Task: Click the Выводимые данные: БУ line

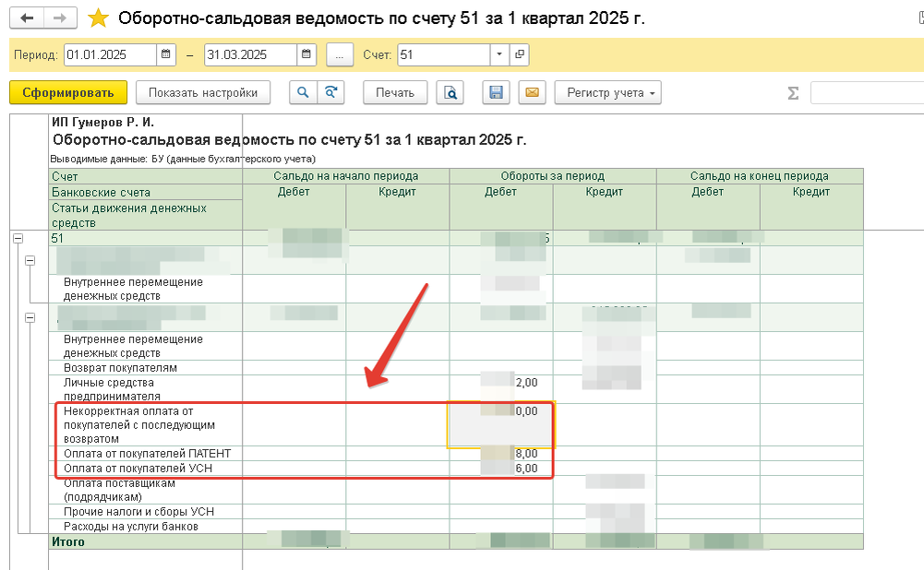Action: point(183,159)
